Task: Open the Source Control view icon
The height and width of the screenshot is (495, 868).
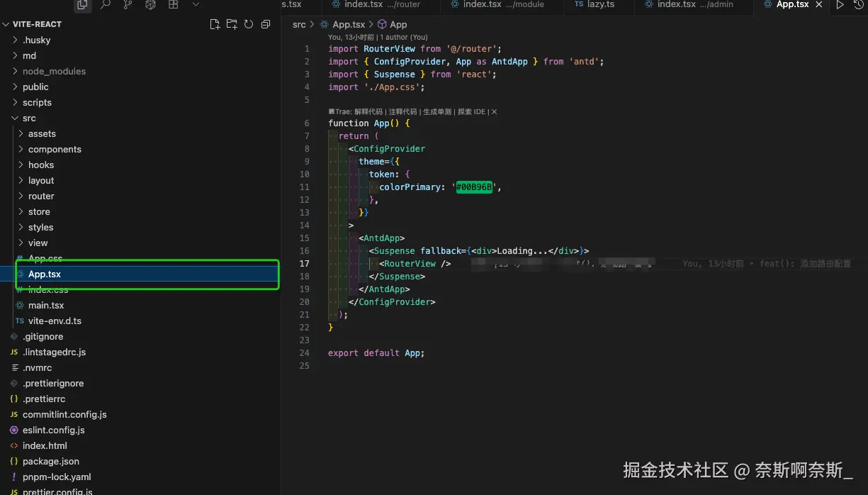Action: point(128,5)
